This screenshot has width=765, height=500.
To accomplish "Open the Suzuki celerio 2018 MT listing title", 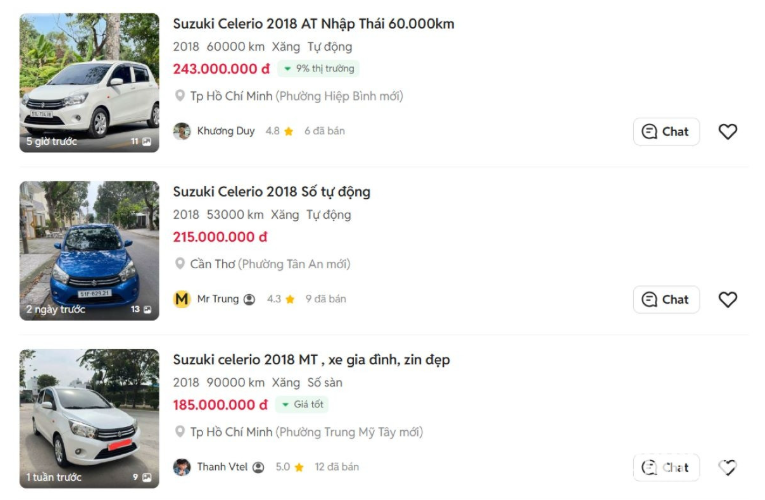I will pyautogui.click(x=311, y=359).
